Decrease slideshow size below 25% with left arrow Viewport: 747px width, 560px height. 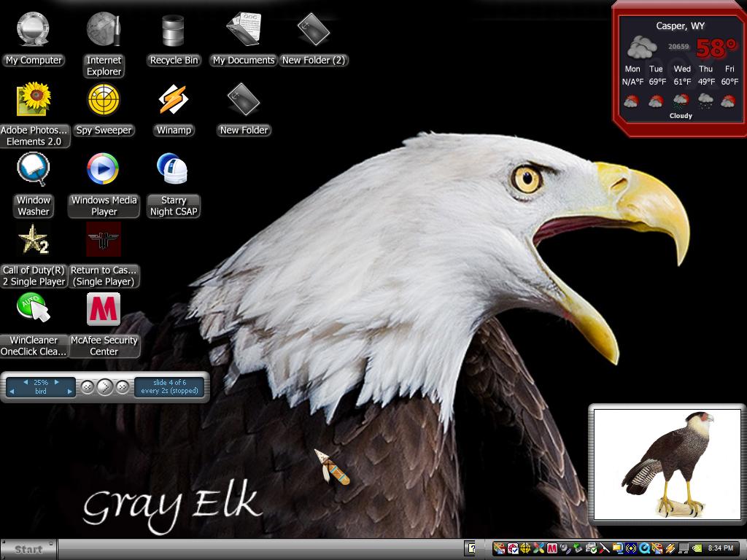26,382
